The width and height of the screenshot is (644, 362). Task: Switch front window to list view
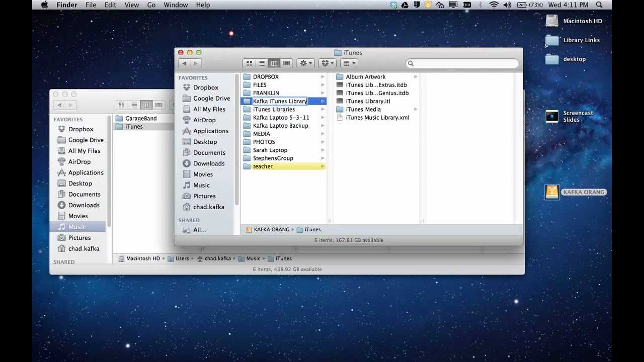262,63
